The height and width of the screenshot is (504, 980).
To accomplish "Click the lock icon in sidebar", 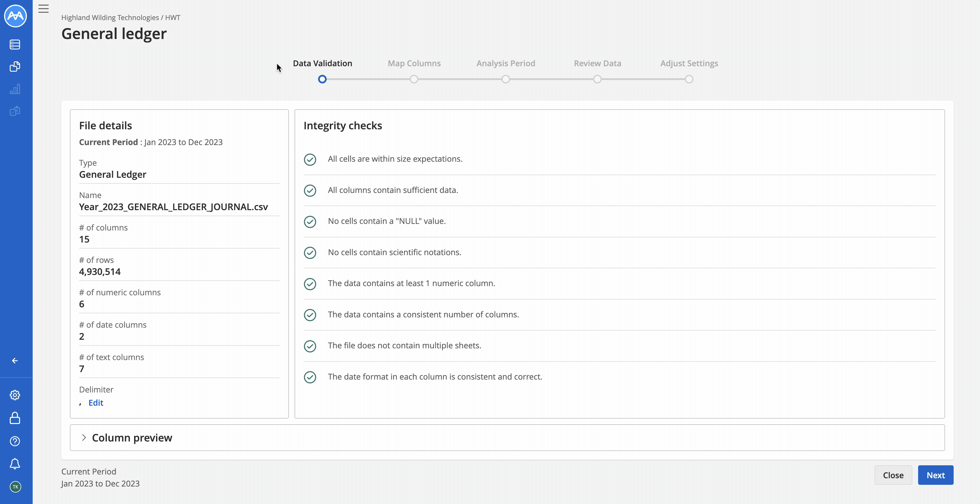I will coord(15,418).
